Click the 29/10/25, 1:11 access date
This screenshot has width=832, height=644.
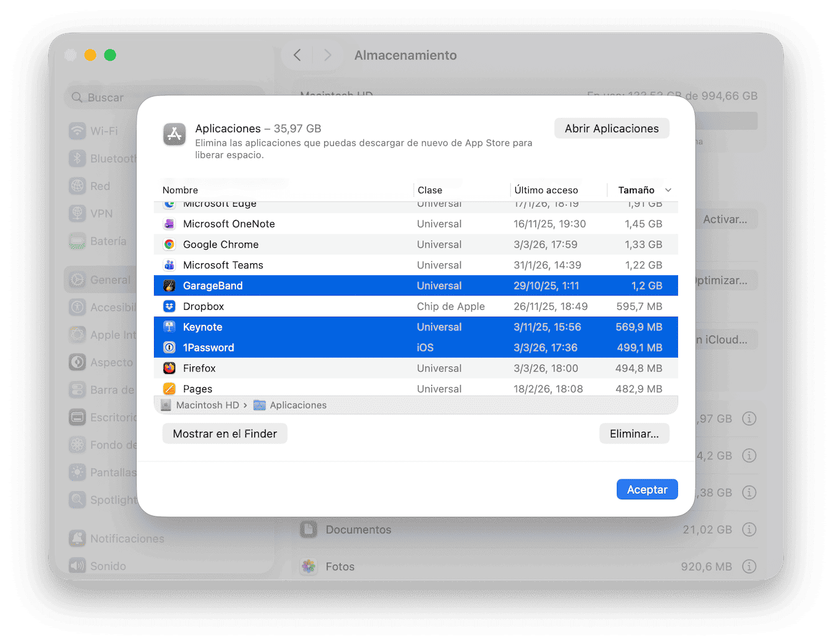[546, 286]
